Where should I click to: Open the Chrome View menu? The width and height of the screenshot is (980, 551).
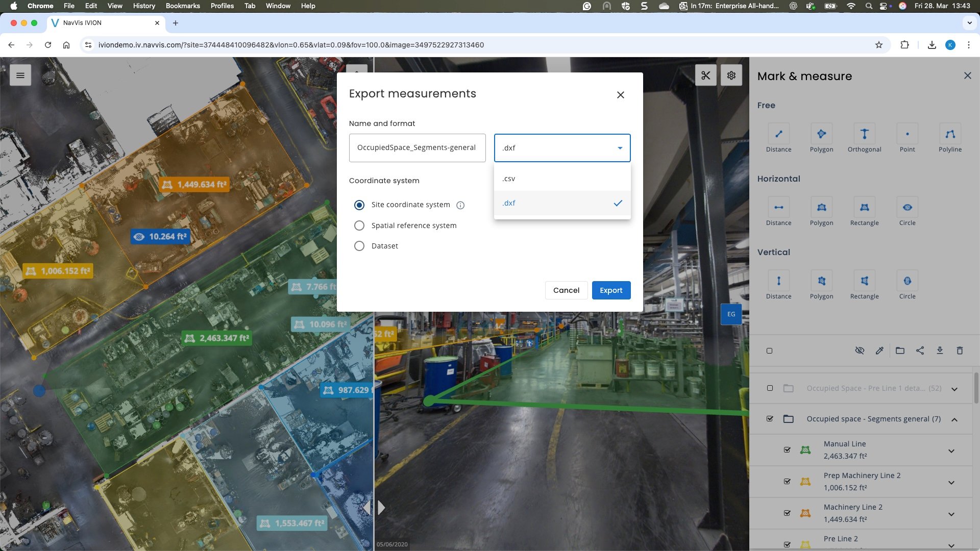click(115, 6)
